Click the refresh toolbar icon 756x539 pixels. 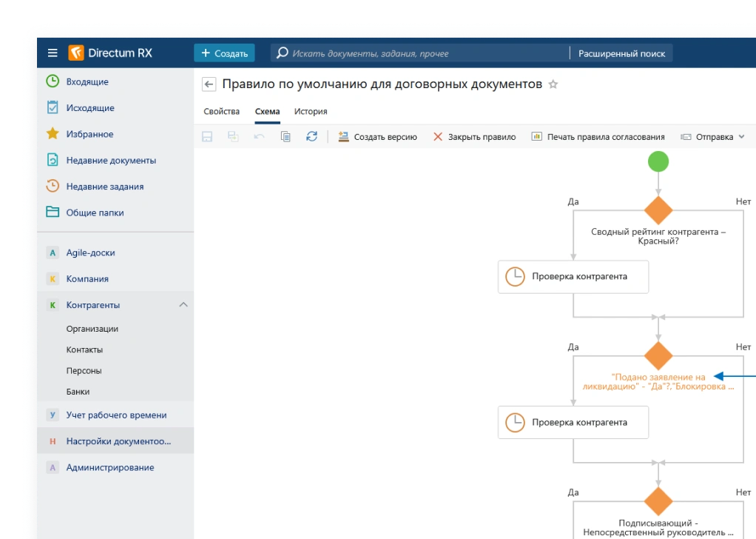coord(311,137)
